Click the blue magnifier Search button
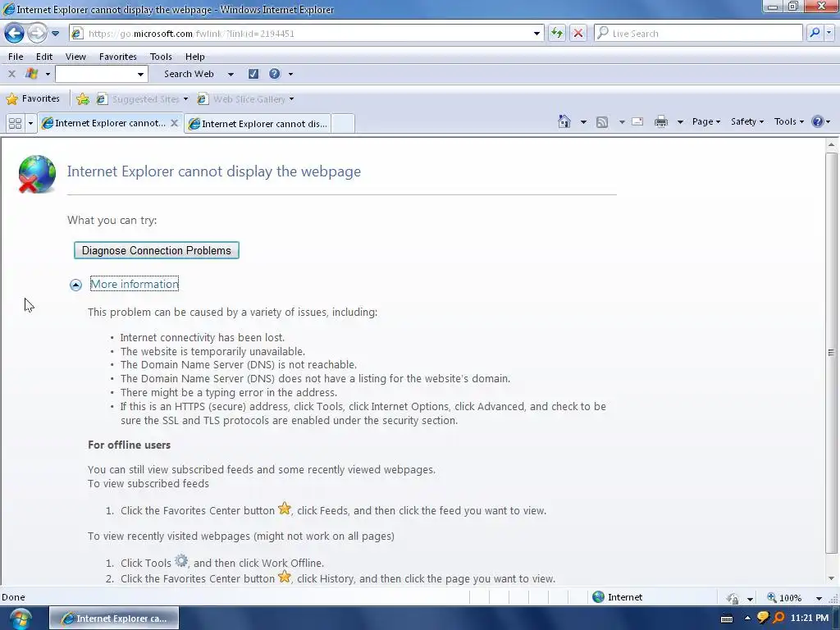This screenshot has width=840, height=630. pos(815,33)
